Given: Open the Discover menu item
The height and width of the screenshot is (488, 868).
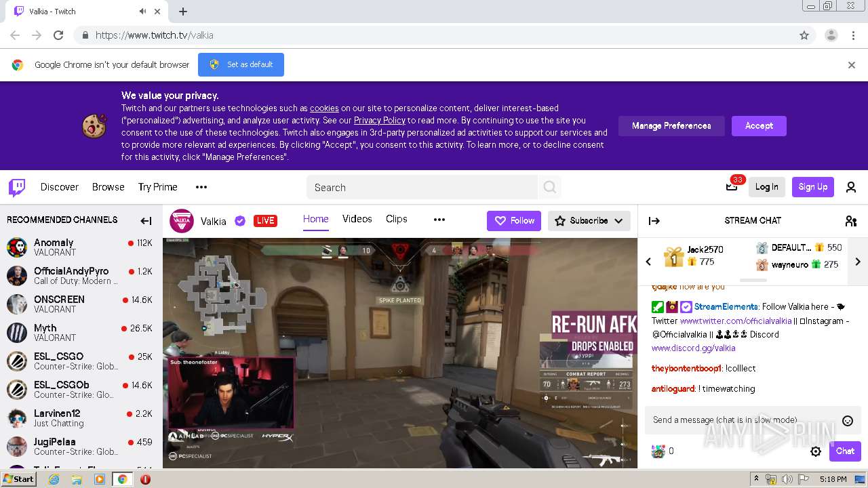Looking at the screenshot, I should coord(60,187).
